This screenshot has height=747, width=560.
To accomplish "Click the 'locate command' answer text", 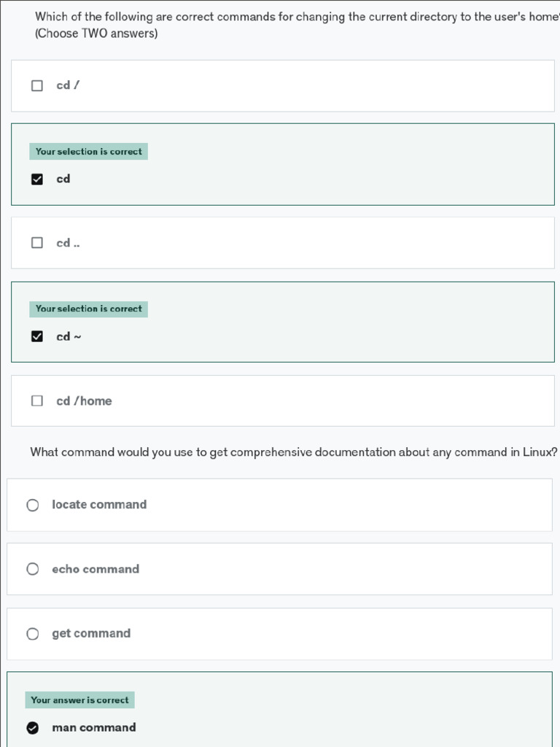I will click(99, 505).
